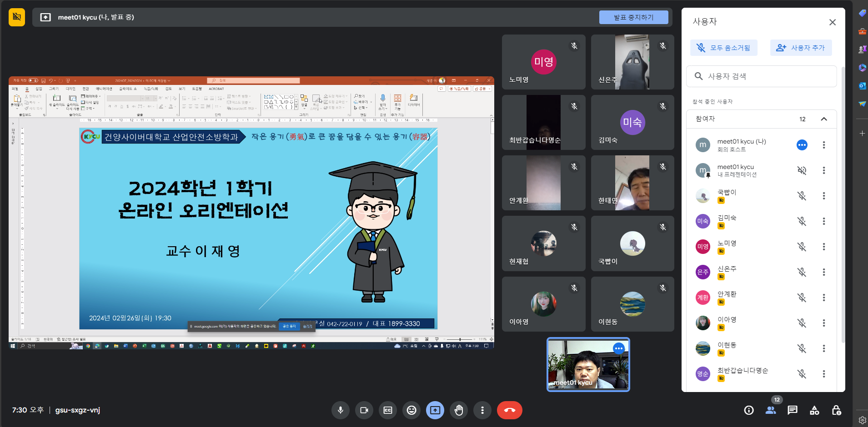Click Windows Start button in shared taskbar
The height and width of the screenshot is (427, 868).
pos(13,346)
